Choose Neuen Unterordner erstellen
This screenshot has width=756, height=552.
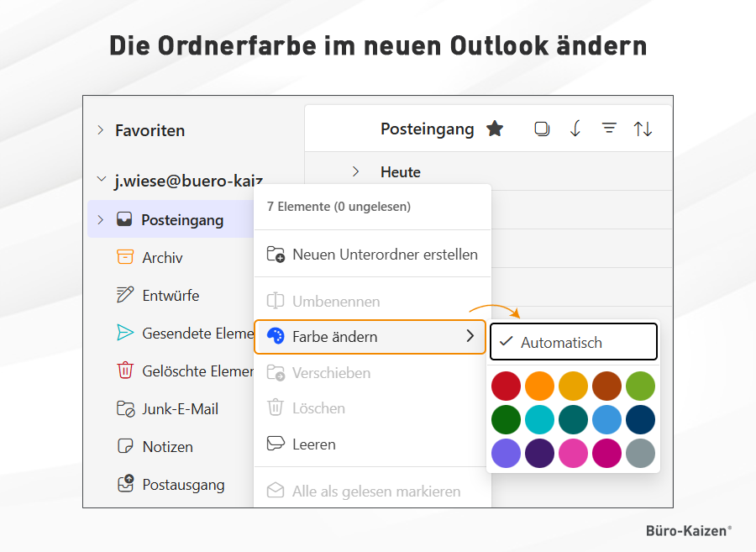click(384, 254)
